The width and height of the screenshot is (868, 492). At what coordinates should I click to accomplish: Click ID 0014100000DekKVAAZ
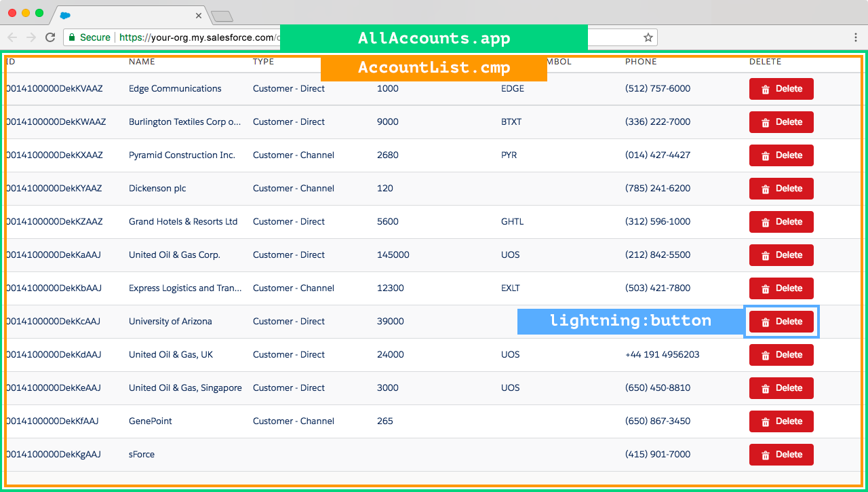tap(54, 89)
